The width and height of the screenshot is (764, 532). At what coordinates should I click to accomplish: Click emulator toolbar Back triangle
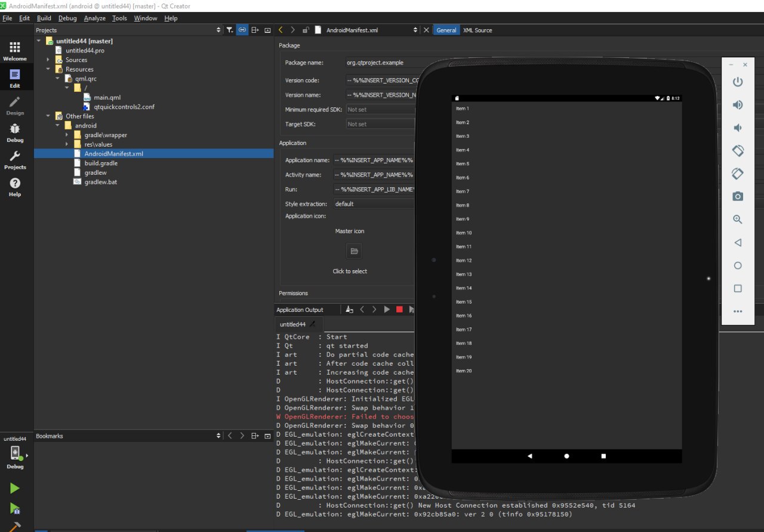click(x=738, y=243)
